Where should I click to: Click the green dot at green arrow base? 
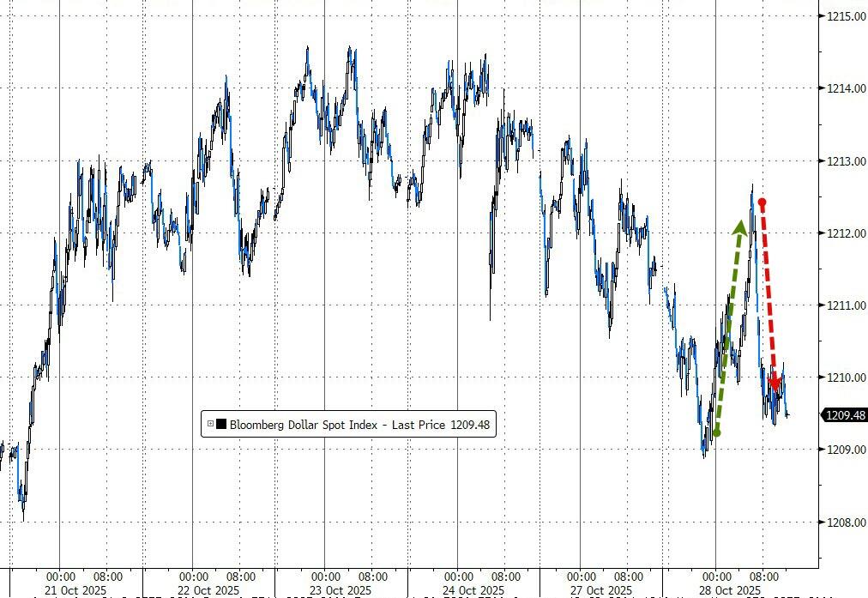[717, 433]
